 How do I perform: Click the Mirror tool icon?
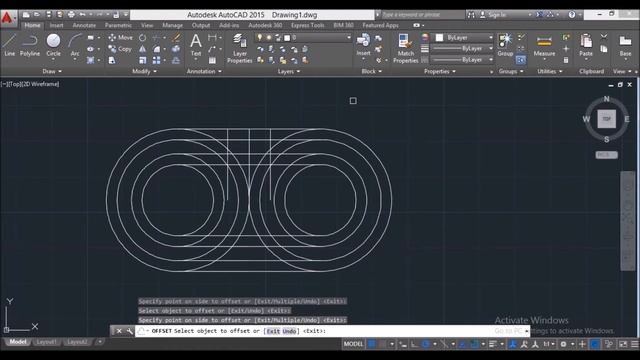[x=142, y=49]
